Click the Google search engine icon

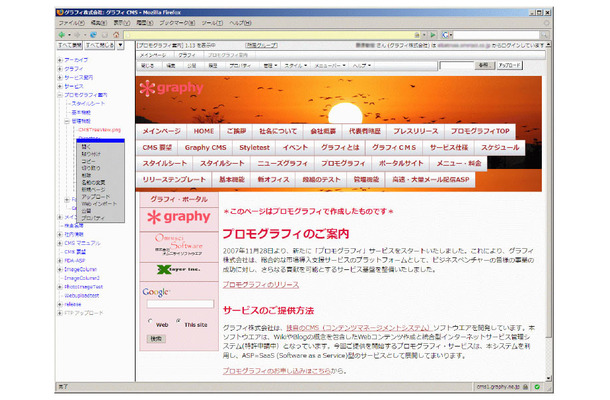445,35
